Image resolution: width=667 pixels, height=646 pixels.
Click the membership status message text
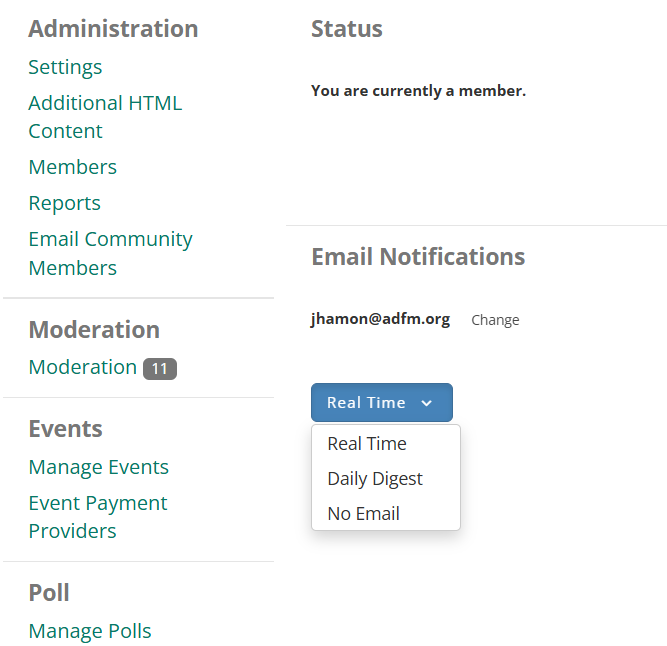coord(419,91)
